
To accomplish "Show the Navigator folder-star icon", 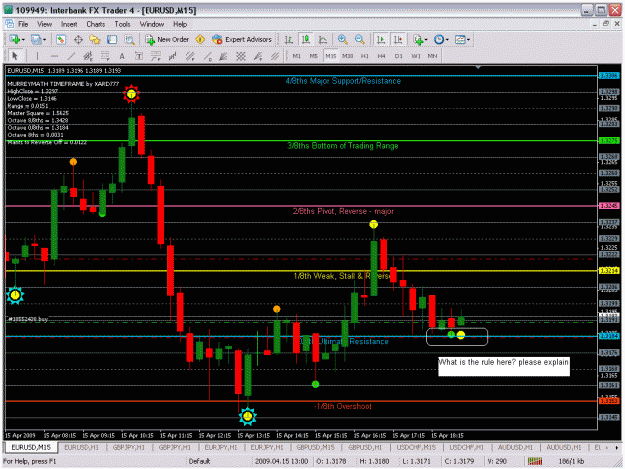I will tap(95, 39).
